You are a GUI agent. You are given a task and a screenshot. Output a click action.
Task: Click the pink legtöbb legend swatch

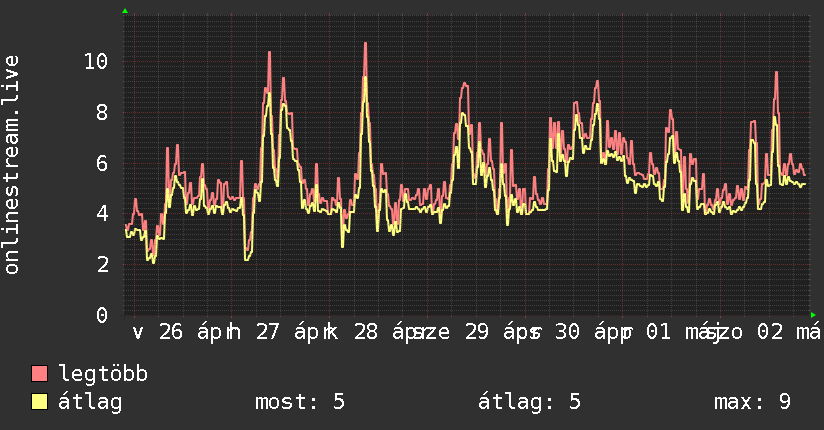click(x=39, y=373)
